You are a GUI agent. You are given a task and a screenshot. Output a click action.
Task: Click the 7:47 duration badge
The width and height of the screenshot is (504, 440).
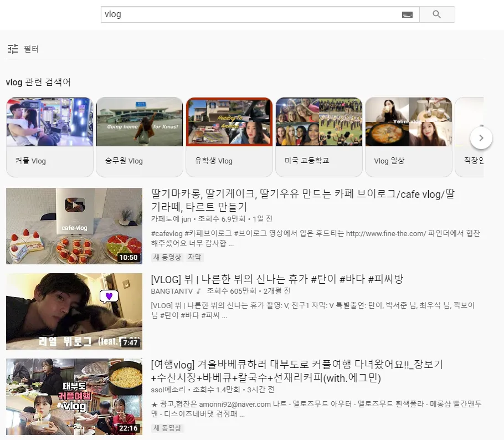(x=130, y=343)
